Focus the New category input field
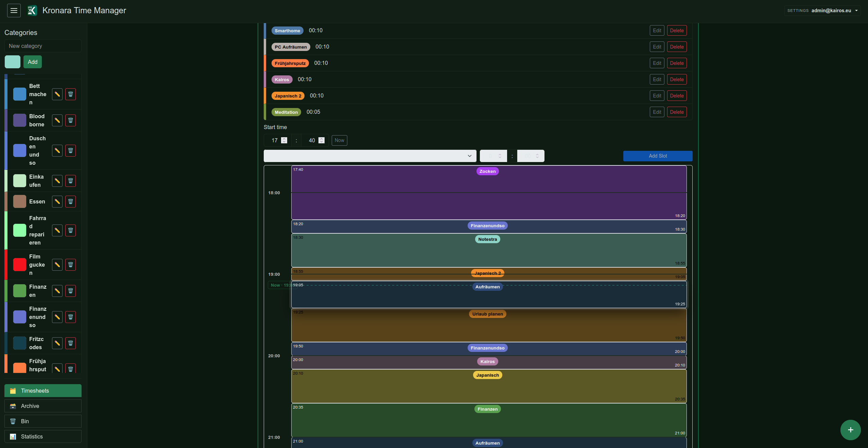This screenshot has width=868, height=448. click(43, 46)
